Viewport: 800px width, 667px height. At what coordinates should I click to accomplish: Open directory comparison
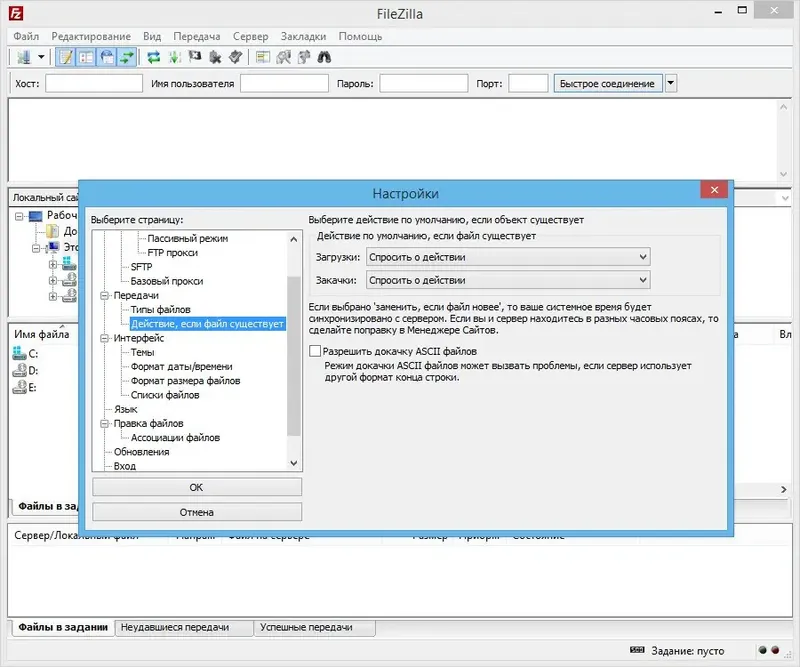tap(283, 57)
